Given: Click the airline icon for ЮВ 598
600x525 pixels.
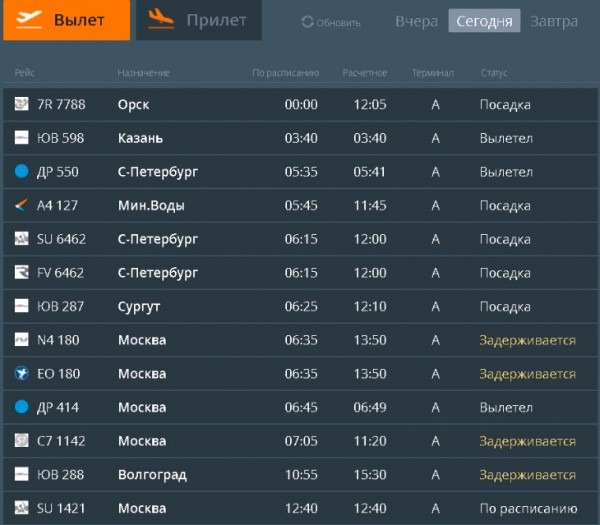Looking at the screenshot, I should (22, 138).
